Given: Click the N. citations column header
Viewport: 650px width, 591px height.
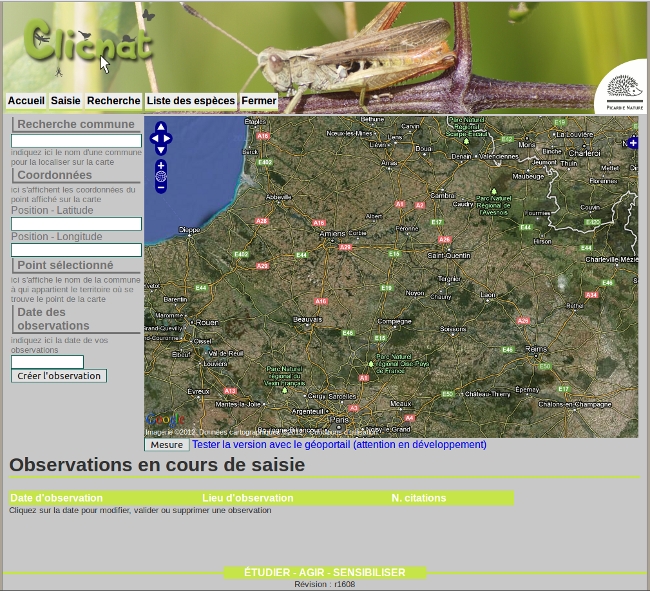Looking at the screenshot, I should coord(419,498).
